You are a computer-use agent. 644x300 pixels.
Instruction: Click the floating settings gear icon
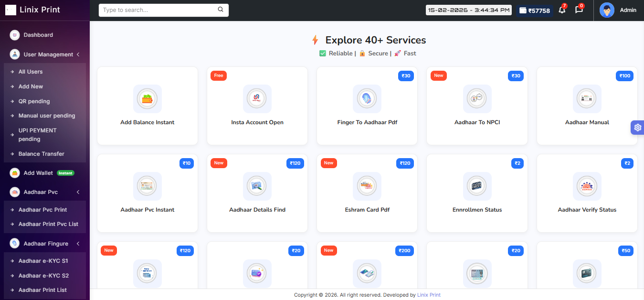click(637, 128)
